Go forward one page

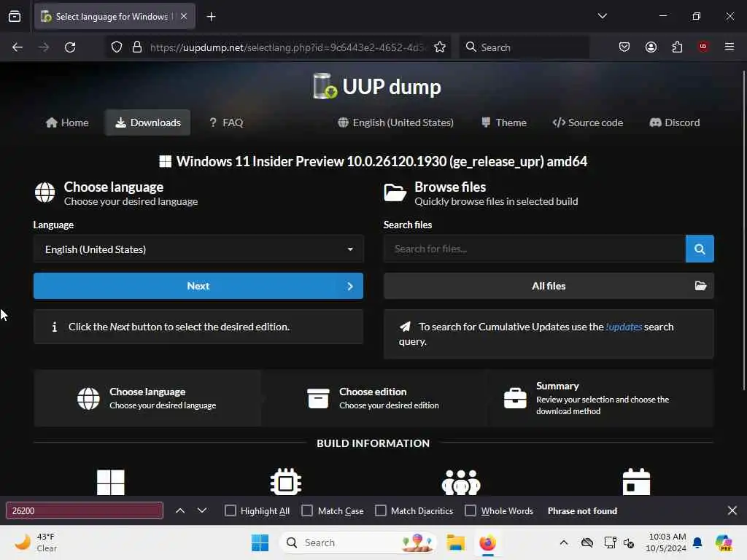click(x=43, y=47)
